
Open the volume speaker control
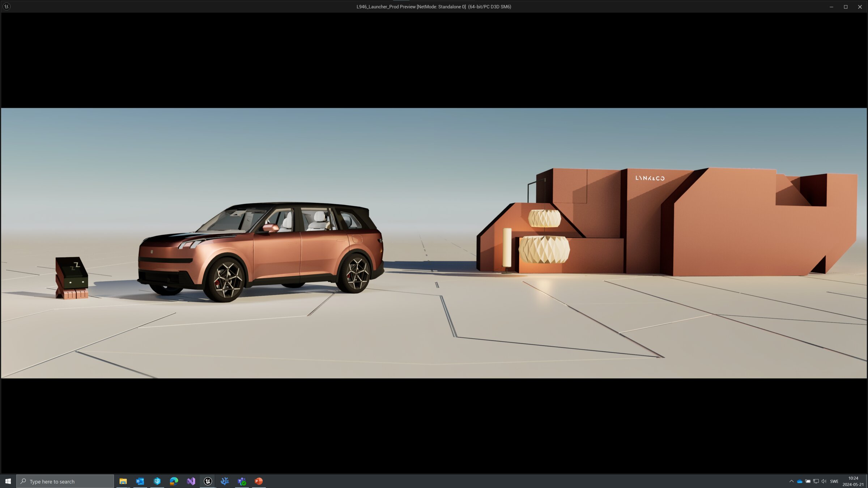pyautogui.click(x=824, y=481)
